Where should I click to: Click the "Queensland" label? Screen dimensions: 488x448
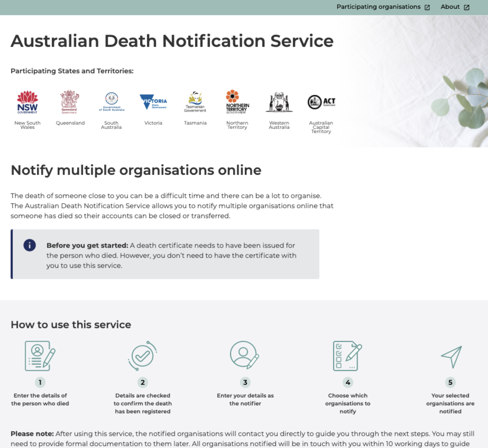pos(70,123)
